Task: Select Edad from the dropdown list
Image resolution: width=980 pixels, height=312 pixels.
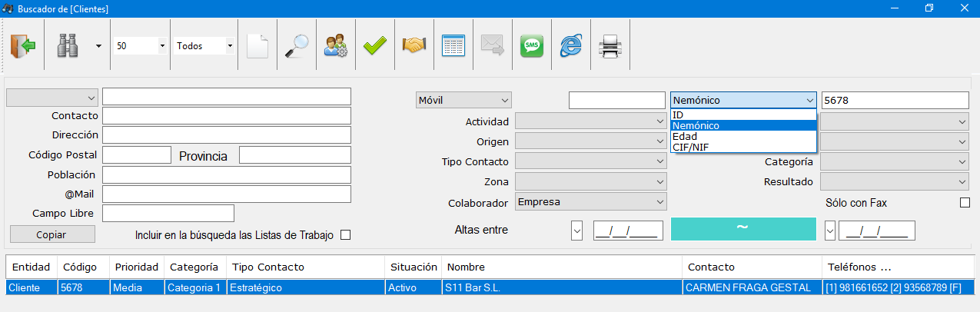Action: tap(743, 136)
